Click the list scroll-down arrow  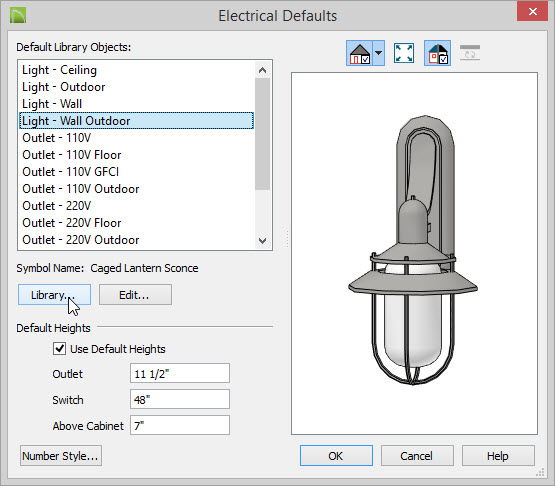click(262, 241)
